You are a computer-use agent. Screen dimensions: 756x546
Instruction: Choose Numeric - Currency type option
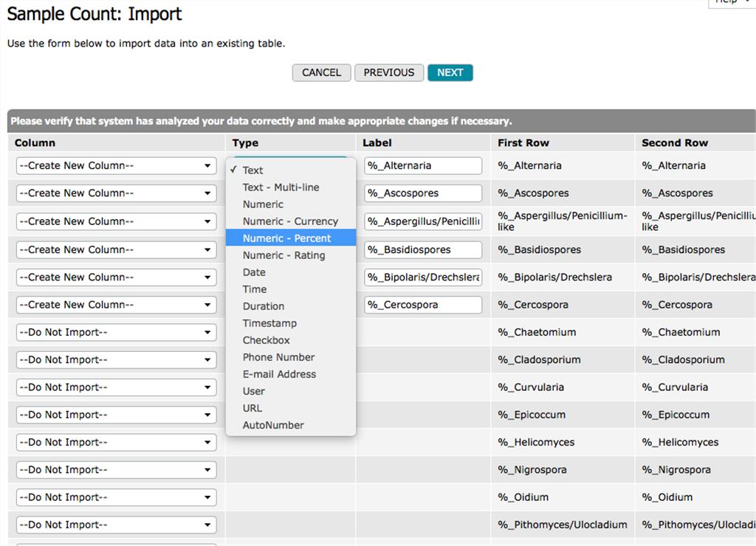290,221
